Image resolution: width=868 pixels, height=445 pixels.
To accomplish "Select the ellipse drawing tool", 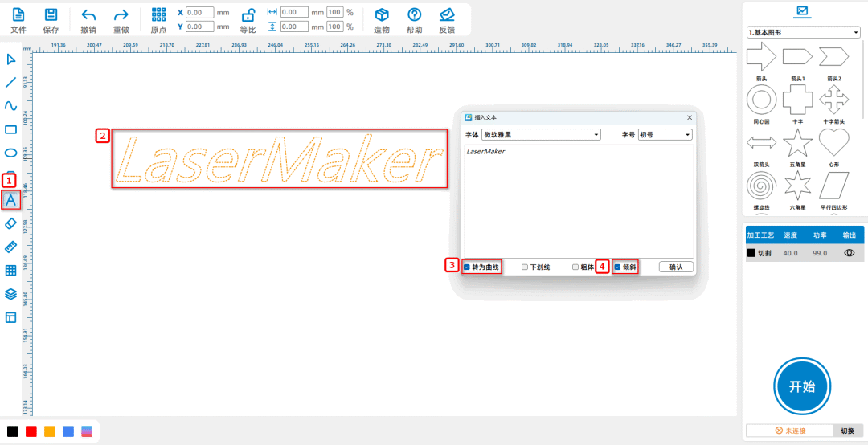I will [11, 153].
